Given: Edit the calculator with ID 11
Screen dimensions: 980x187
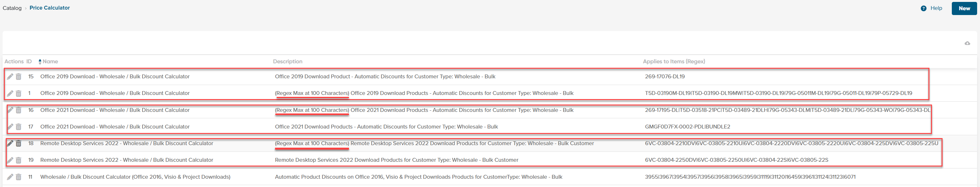Looking at the screenshot, I should click(10, 177).
